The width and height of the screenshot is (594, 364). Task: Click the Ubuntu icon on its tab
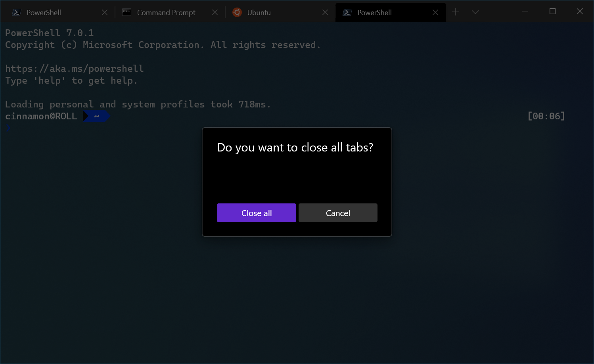point(237,12)
